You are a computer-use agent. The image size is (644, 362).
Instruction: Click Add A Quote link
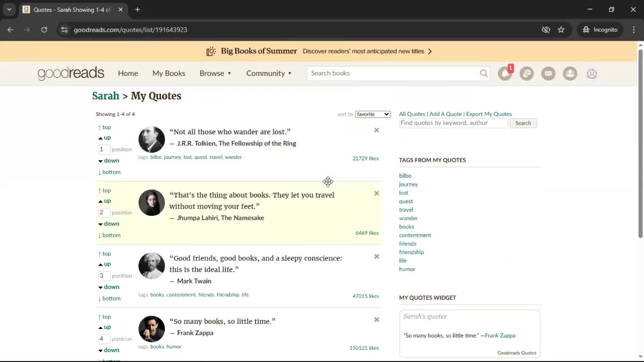coord(445,114)
